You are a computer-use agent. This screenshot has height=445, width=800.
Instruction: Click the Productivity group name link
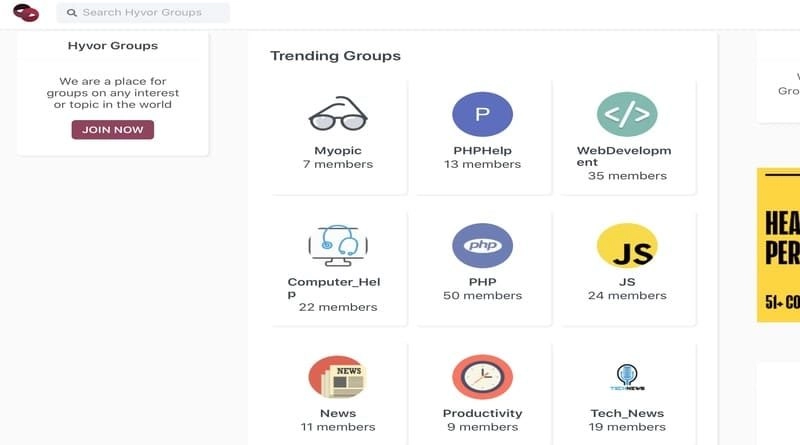[482, 413]
